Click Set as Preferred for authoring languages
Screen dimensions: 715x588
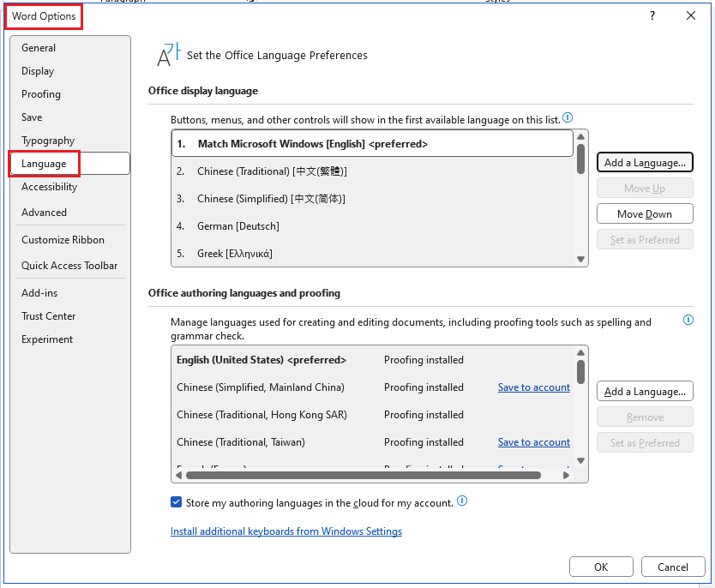click(x=645, y=442)
